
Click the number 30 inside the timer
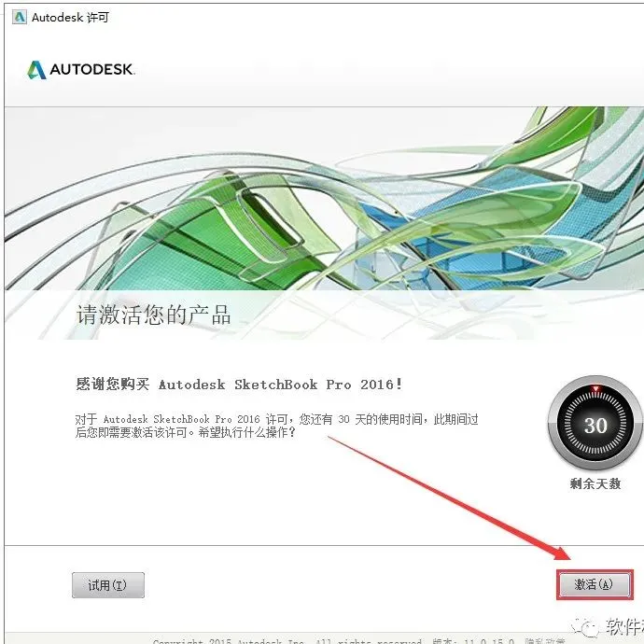pos(595,425)
